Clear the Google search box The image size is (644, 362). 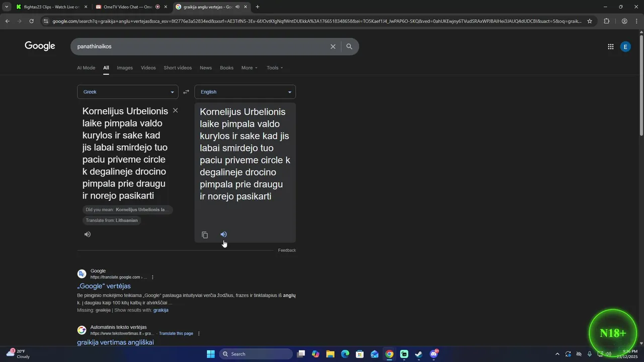[x=333, y=46]
